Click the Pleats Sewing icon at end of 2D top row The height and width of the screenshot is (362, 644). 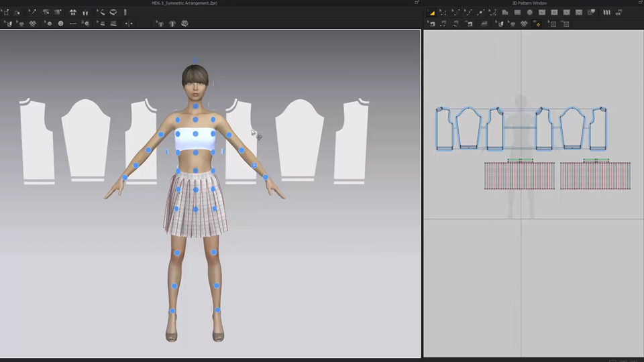(619, 13)
